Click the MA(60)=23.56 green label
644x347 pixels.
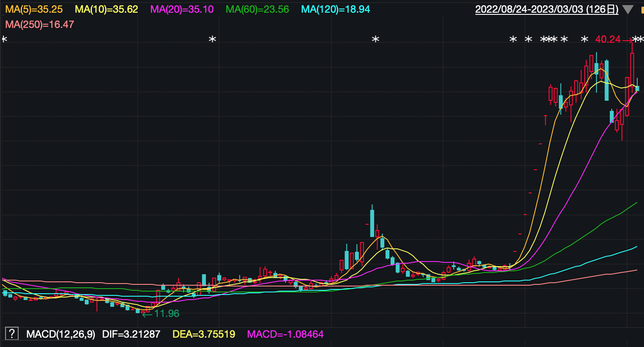point(257,9)
